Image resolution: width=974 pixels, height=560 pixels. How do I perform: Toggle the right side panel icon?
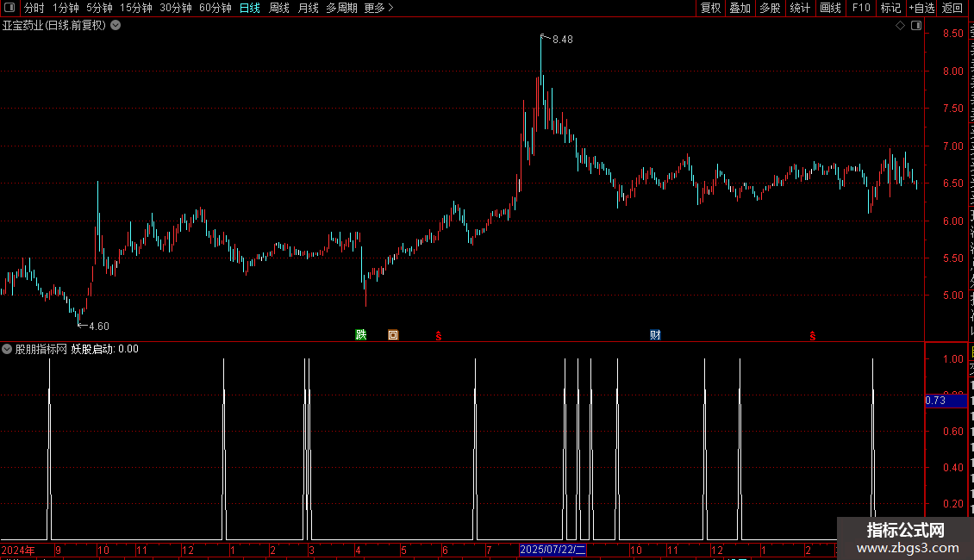point(916,26)
